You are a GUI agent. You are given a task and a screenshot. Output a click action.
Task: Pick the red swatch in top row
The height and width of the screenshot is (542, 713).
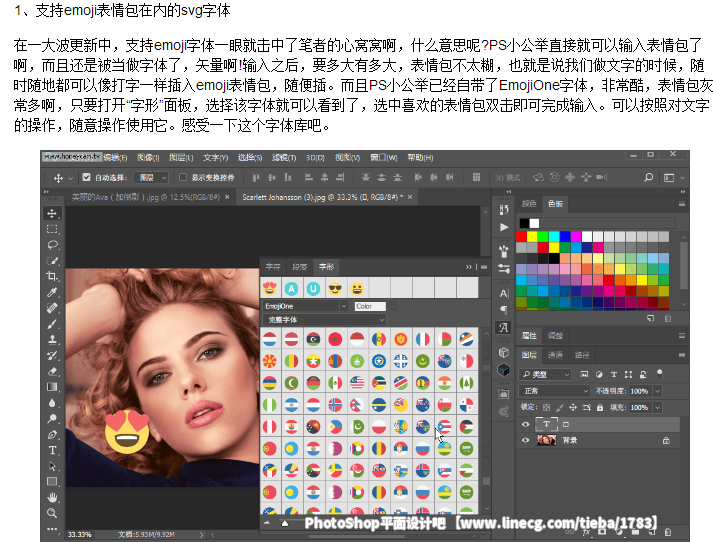[x=521, y=236]
